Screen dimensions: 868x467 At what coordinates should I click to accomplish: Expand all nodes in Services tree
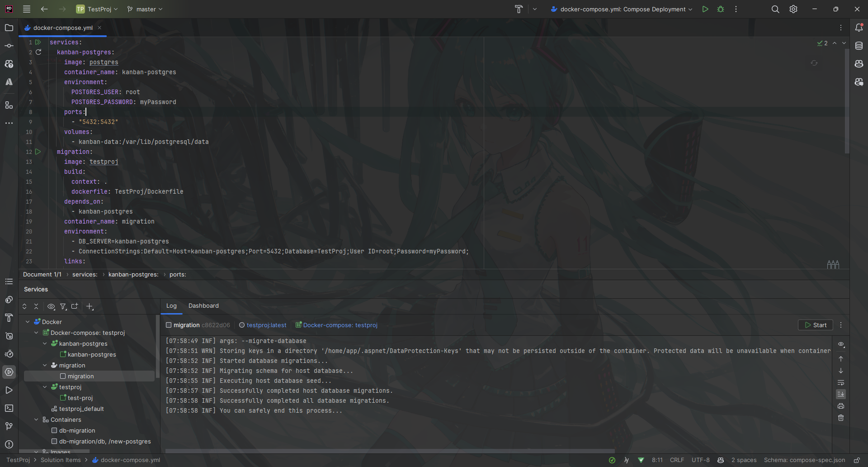(24, 306)
